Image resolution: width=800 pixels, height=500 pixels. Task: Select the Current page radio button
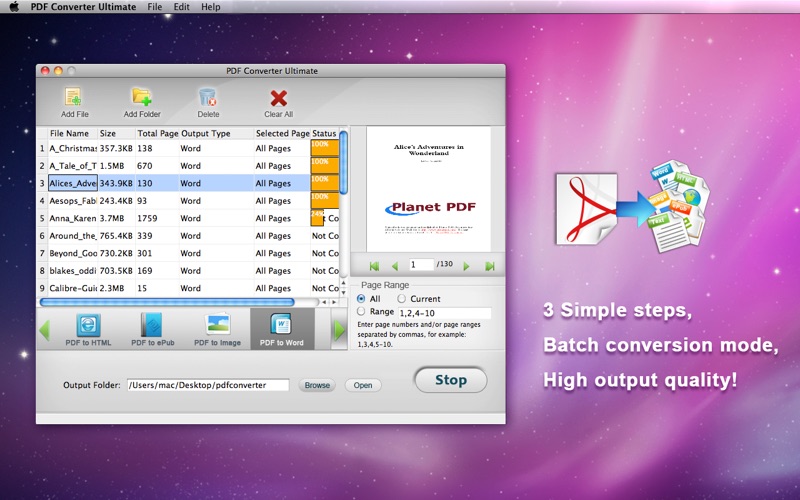(x=402, y=298)
